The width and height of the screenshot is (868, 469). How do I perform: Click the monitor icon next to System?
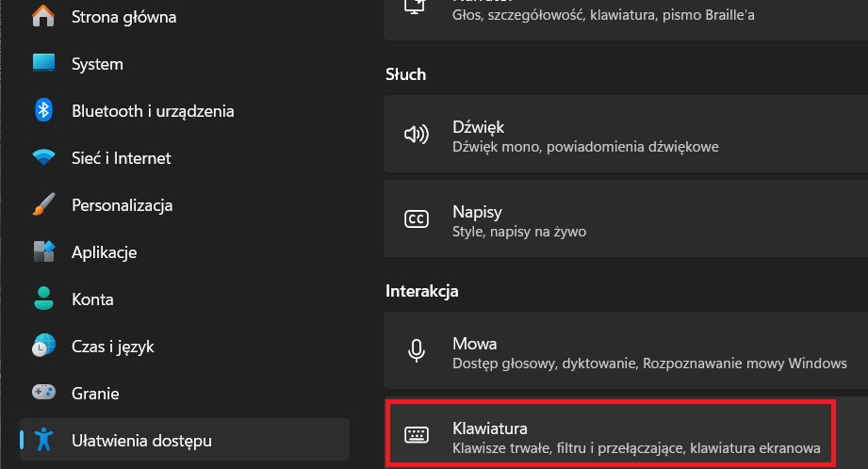coord(43,64)
